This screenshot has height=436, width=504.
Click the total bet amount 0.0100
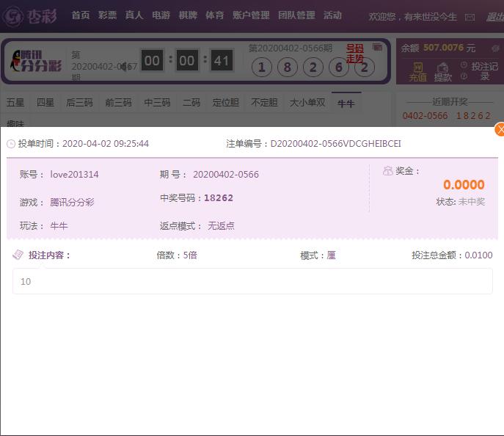click(x=478, y=255)
